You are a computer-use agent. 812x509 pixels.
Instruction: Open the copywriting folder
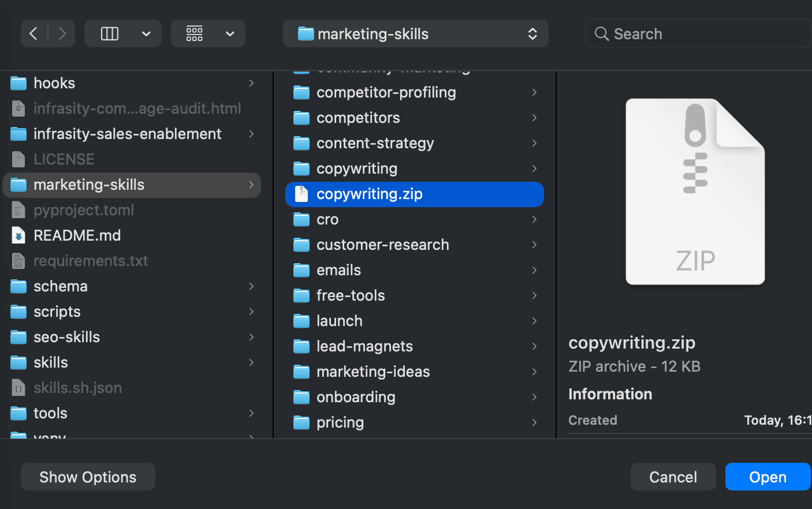click(x=415, y=169)
